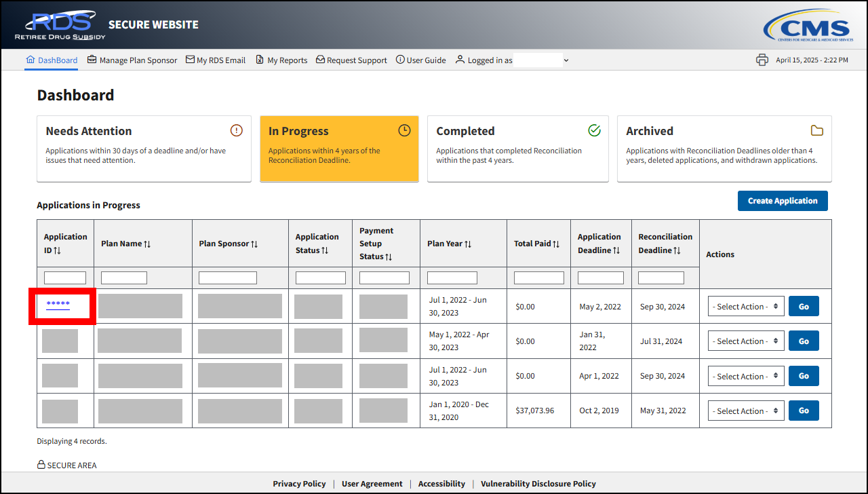Expand the Logged in as menu
The width and height of the screenshot is (868, 494).
coord(566,60)
